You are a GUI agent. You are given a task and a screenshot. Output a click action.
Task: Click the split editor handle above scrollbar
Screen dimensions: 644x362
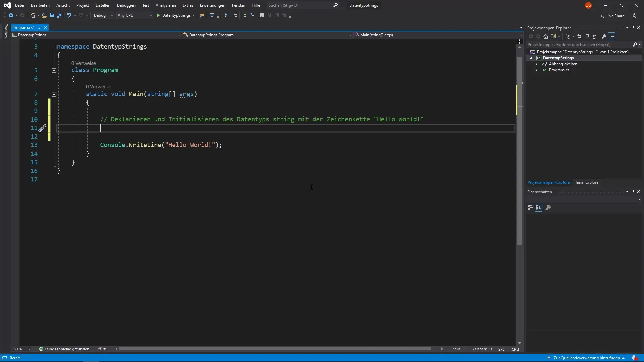(x=519, y=42)
